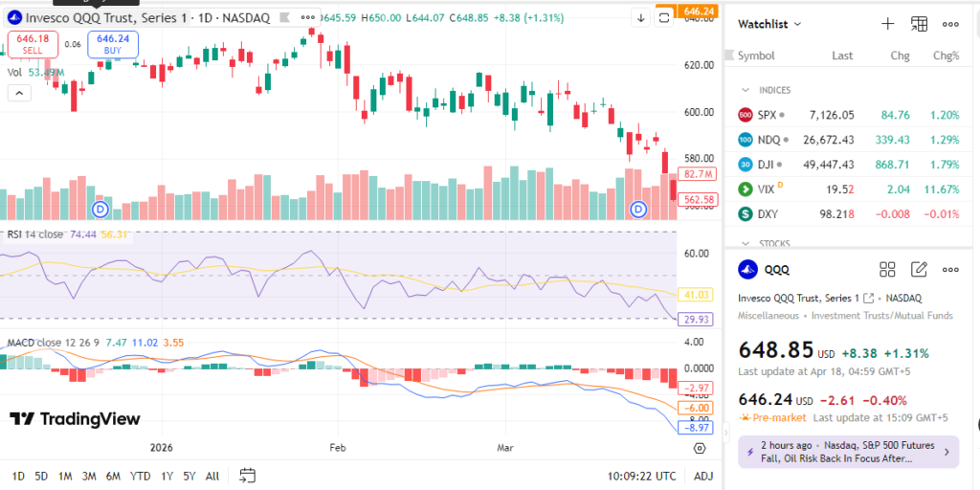The height and width of the screenshot is (490, 980).
Task: Open chart symbol more options (three dots)
Action: [x=306, y=17]
